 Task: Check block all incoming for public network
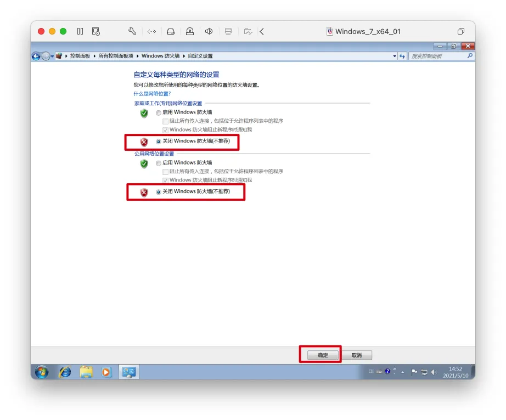click(166, 172)
